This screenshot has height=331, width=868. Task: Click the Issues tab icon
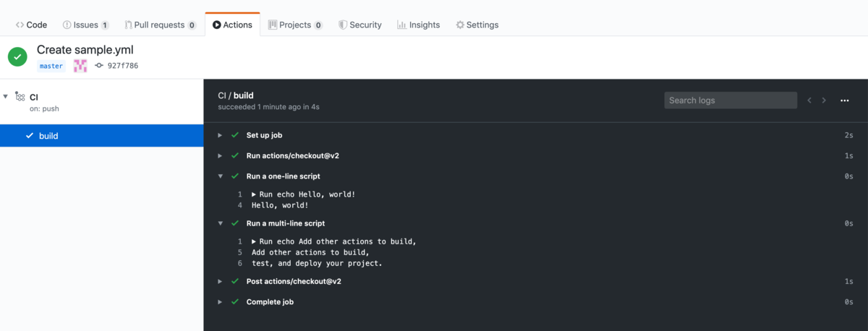(67, 25)
